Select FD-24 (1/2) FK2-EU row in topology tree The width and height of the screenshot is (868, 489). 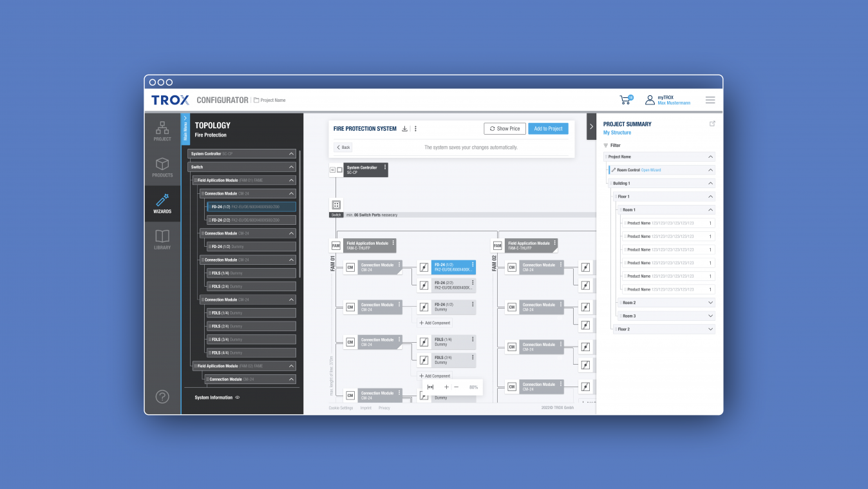252,207
